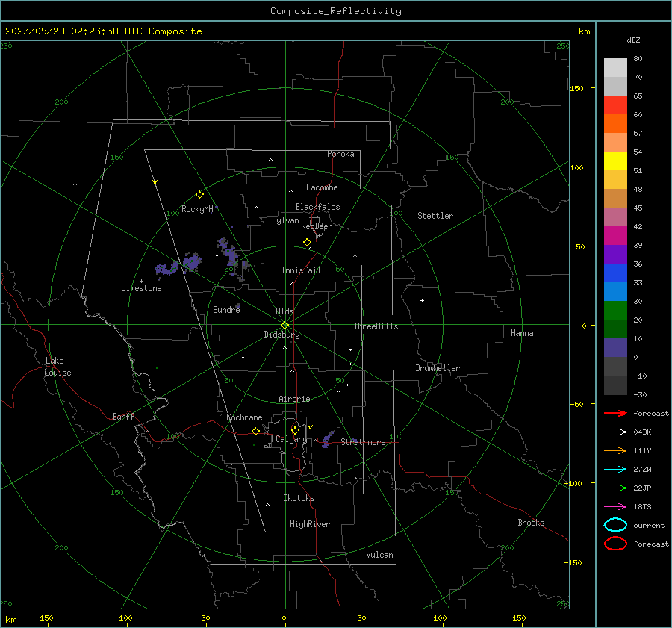Click the yellow diamond marker near Cochrane
This screenshot has height=628, width=672.
pyautogui.click(x=256, y=431)
